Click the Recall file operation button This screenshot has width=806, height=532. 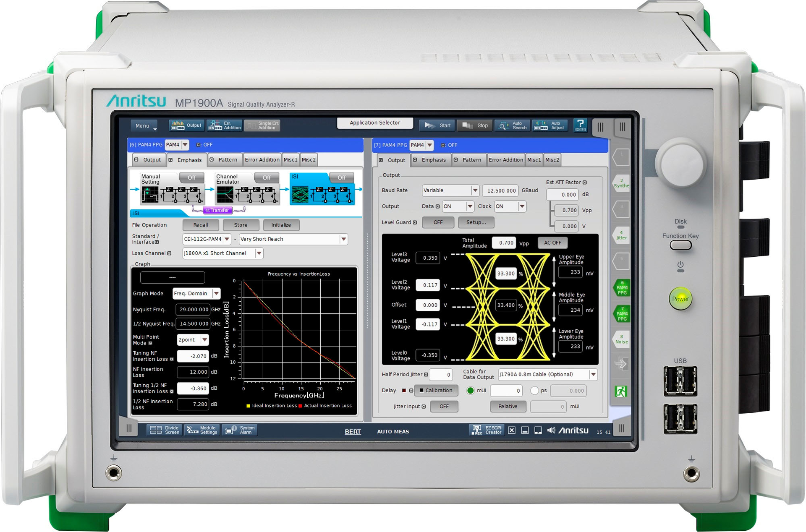201,225
